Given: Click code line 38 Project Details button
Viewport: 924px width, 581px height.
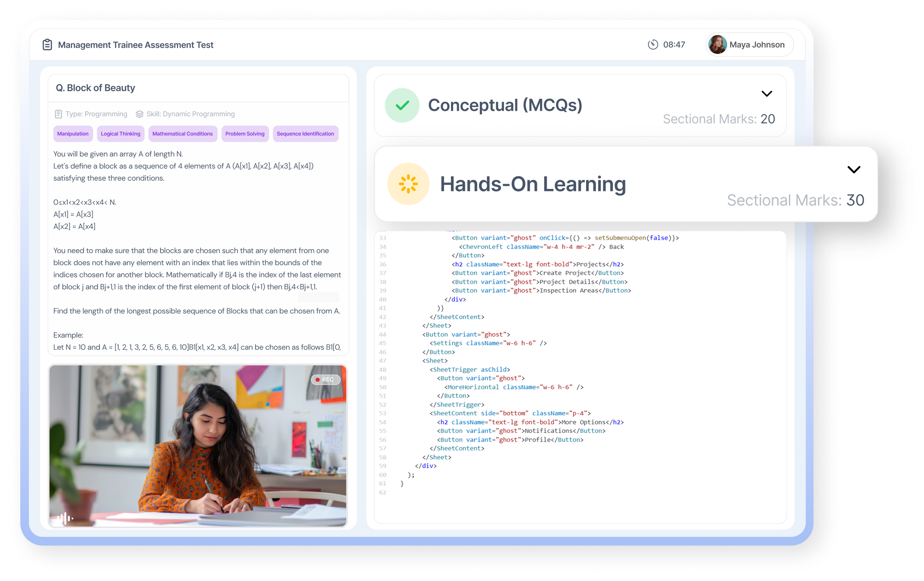Looking at the screenshot, I should [539, 282].
